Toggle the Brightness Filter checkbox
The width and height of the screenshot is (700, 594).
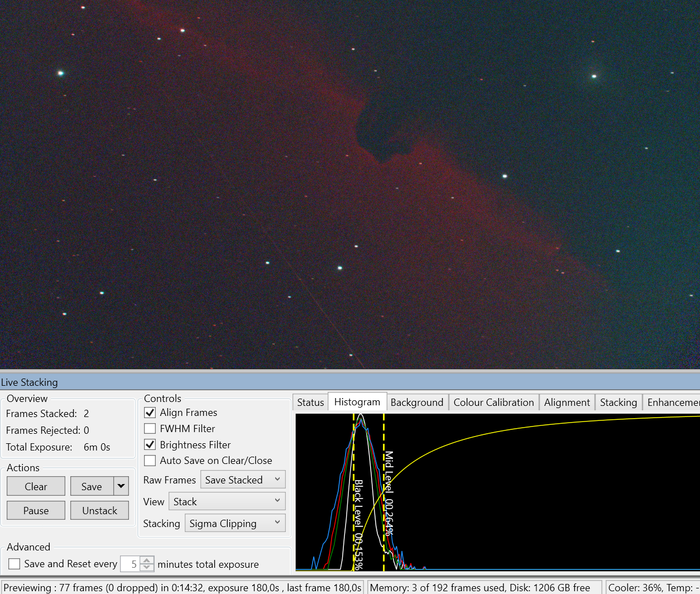(x=150, y=445)
